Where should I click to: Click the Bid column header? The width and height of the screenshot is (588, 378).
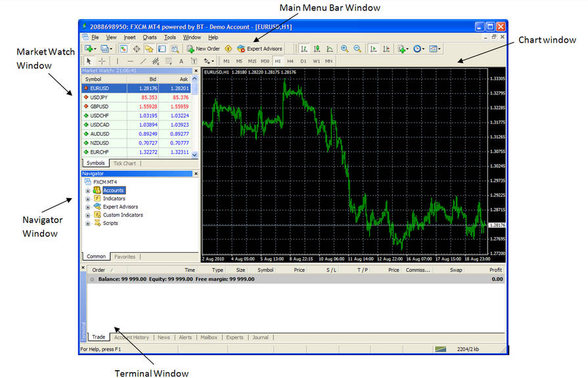(x=152, y=79)
